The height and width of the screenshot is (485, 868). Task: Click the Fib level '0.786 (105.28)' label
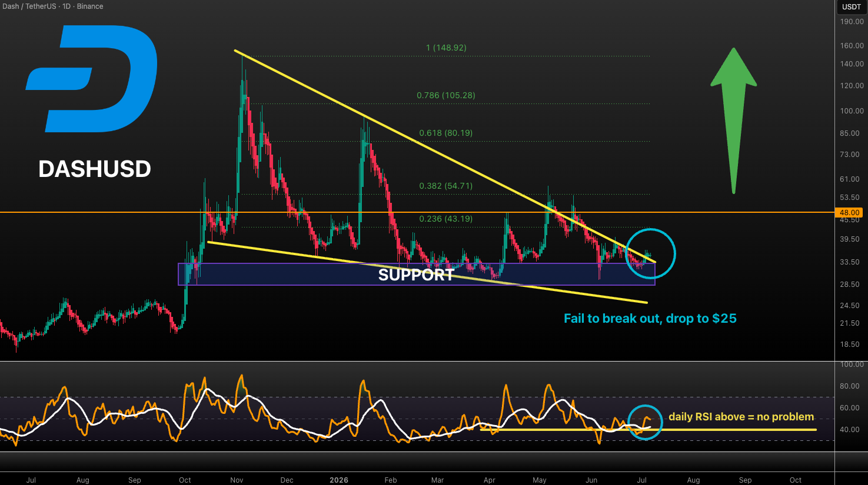[x=446, y=95]
